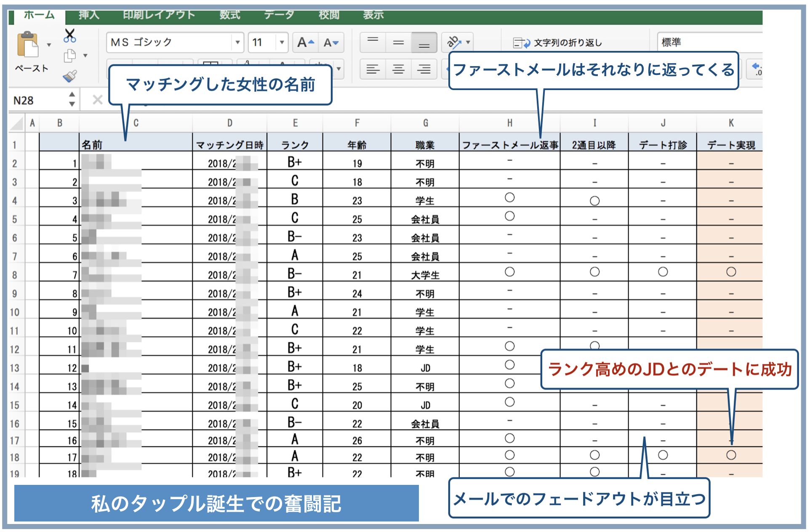Select column D header

coord(229,123)
